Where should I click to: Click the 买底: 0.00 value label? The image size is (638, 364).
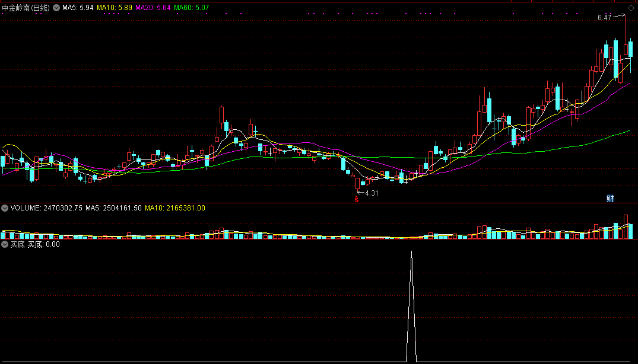click(43, 244)
